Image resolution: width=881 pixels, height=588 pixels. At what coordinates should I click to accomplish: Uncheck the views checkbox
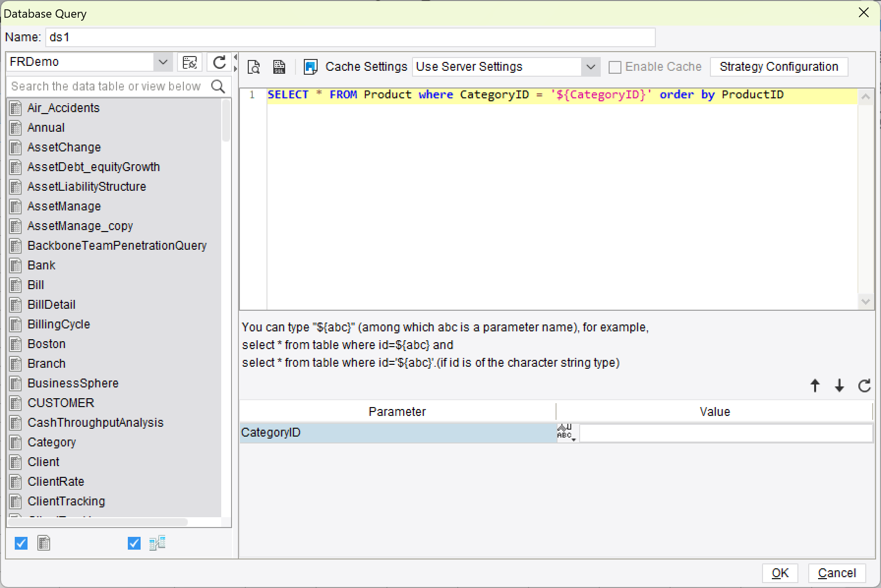pos(133,543)
